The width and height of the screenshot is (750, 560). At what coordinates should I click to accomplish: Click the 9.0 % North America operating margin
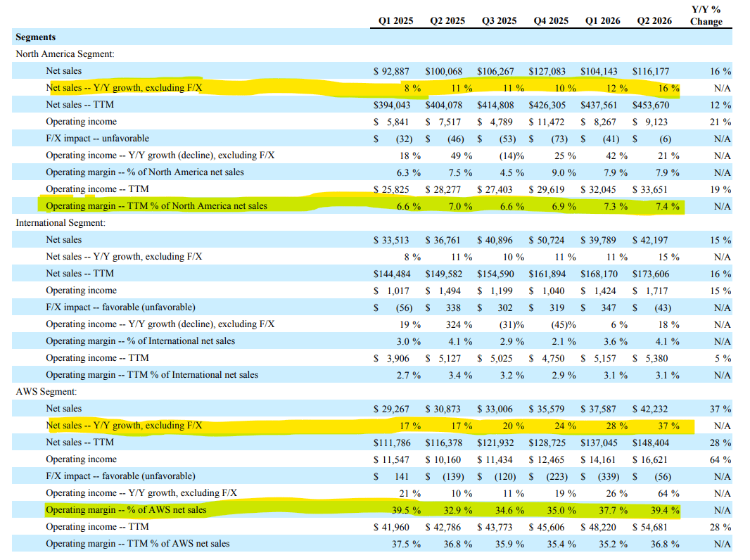(564, 172)
